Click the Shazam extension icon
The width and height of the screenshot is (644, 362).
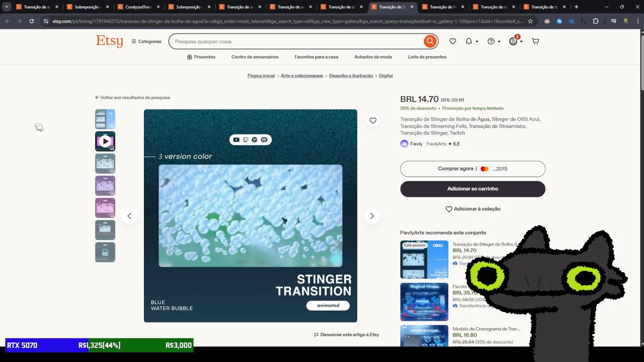[x=559, y=21]
